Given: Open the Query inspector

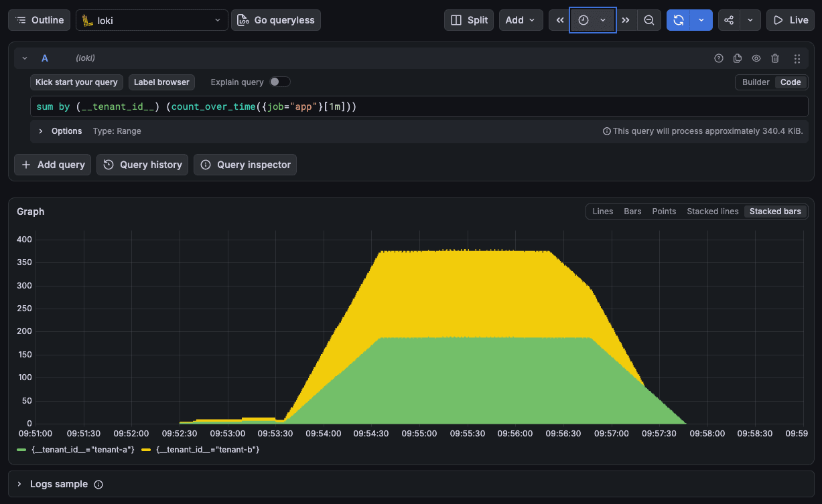Looking at the screenshot, I should (x=245, y=165).
